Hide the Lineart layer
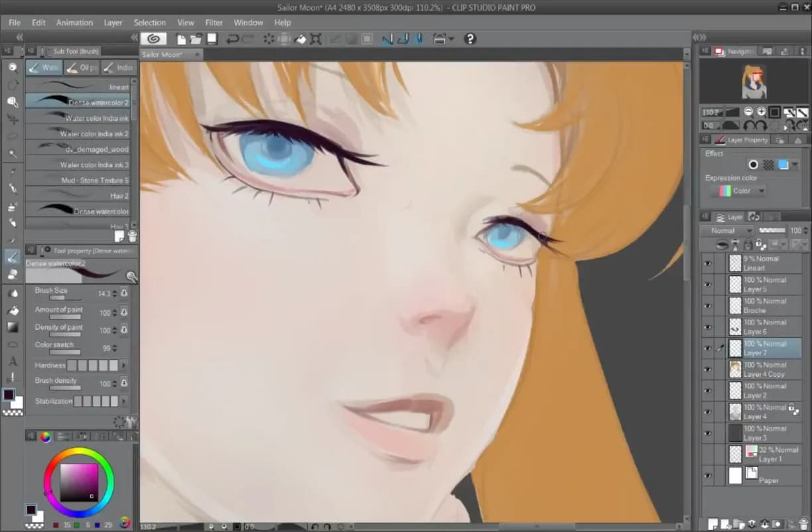The width and height of the screenshot is (812, 532). click(708, 263)
